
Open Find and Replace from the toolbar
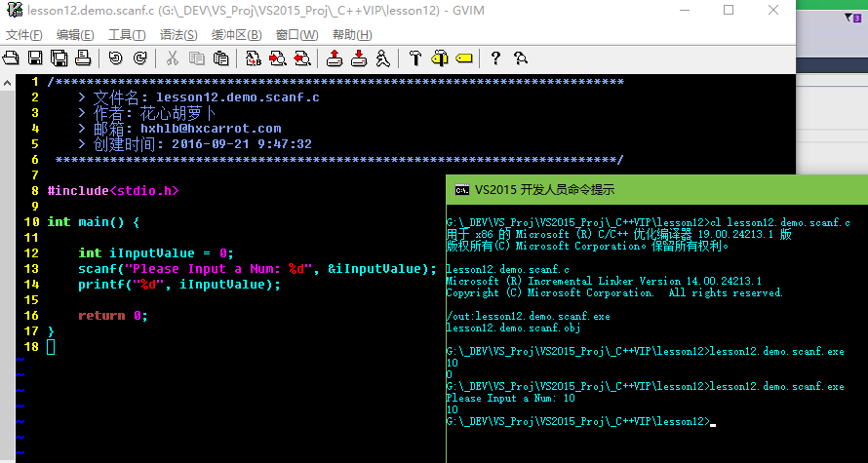point(254,58)
